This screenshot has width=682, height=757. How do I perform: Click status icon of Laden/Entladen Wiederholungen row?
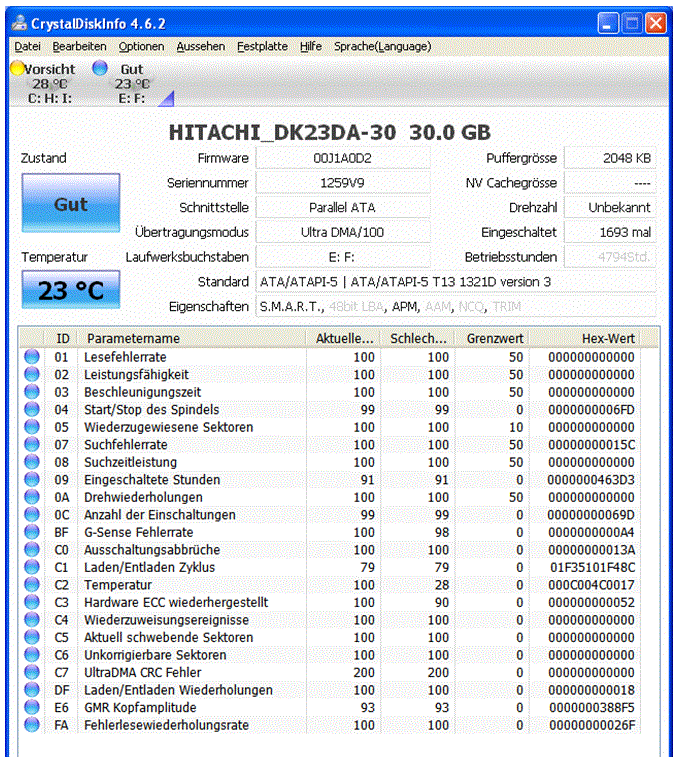[32, 690]
